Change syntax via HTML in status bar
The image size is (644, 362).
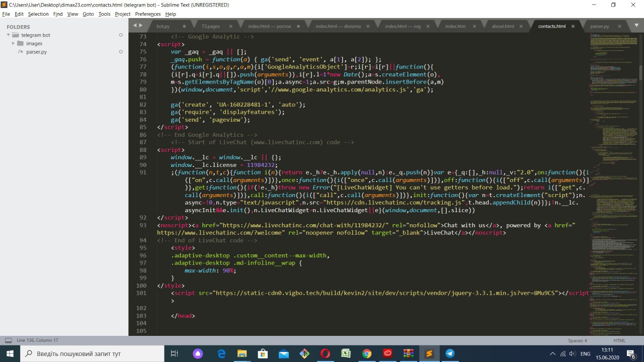point(619,340)
